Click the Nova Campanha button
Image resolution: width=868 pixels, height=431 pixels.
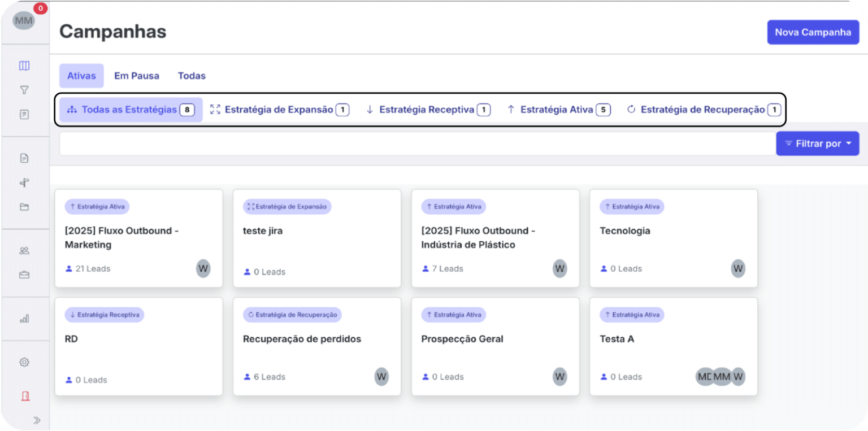pyautogui.click(x=813, y=32)
